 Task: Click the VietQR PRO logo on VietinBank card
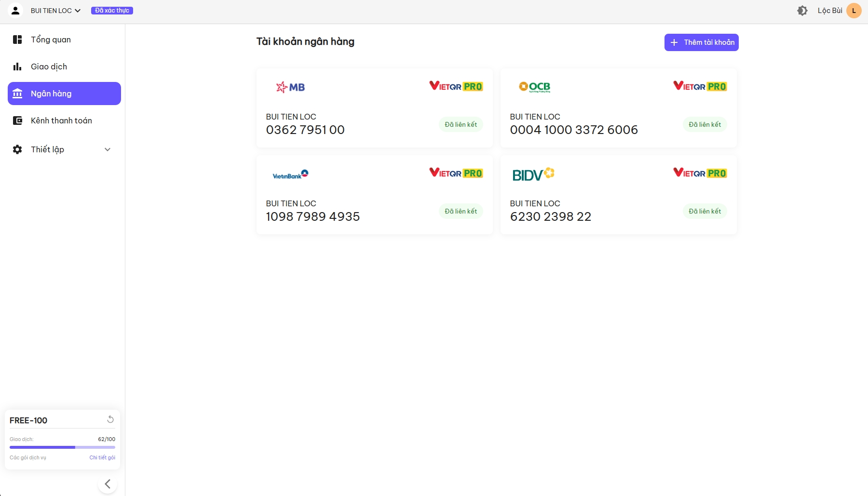(x=456, y=173)
